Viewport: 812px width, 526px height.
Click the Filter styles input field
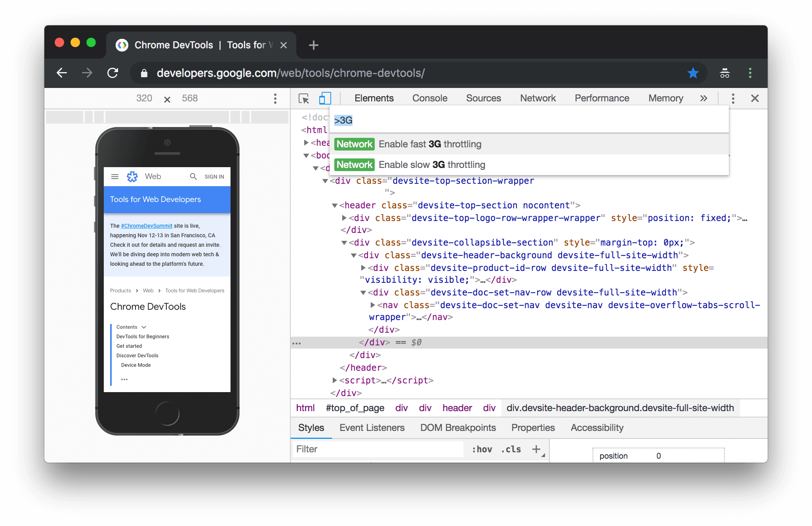pos(379,449)
